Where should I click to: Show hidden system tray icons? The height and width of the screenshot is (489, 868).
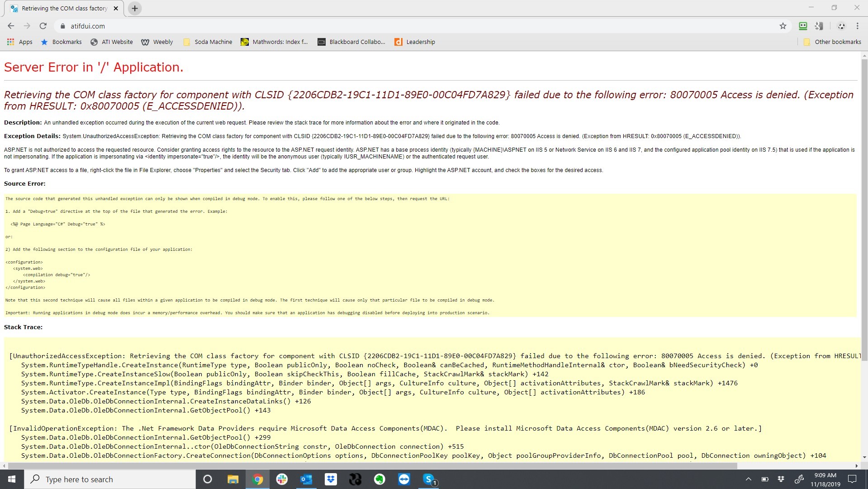[x=748, y=479]
